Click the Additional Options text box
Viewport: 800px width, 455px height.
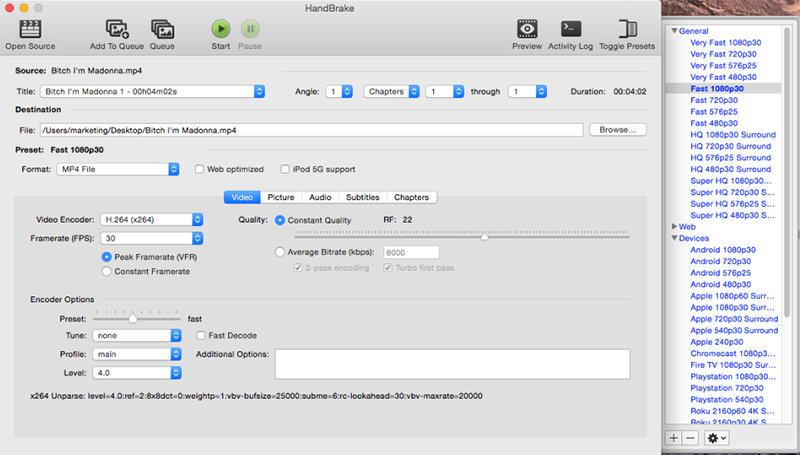point(453,364)
